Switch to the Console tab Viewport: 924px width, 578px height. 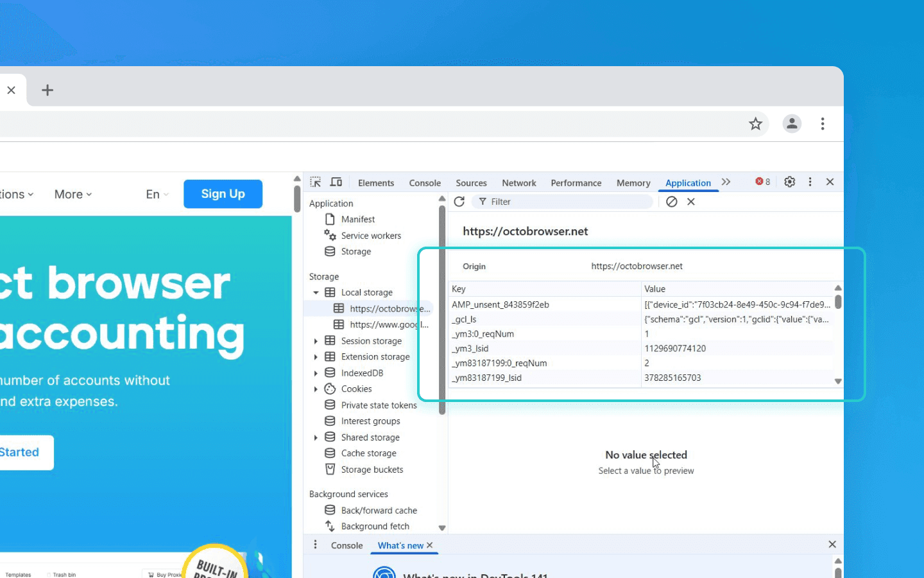425,183
